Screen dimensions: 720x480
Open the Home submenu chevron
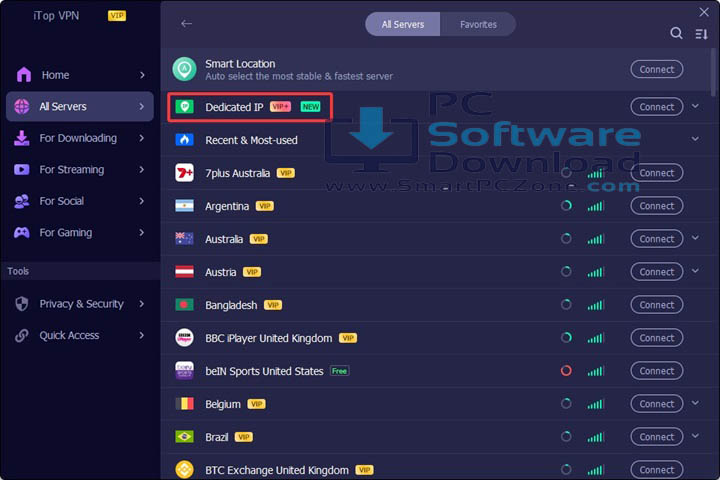coord(142,75)
